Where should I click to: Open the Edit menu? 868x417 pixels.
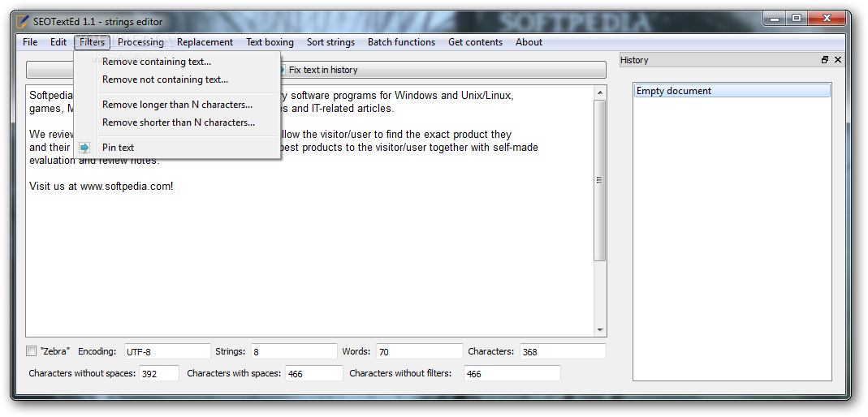coord(58,42)
